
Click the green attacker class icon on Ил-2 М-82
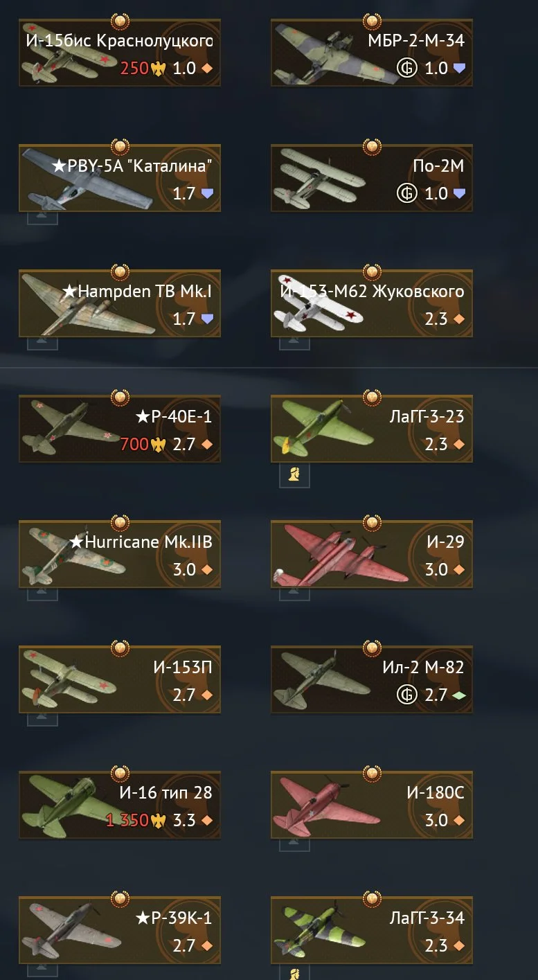458,695
